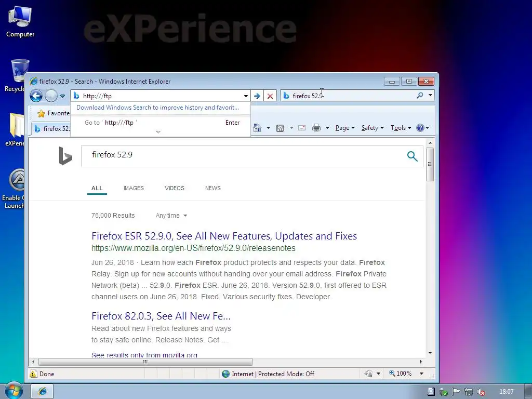The image size is (532, 399).
Task: Click 'See results only from mozilla.org' link
Action: (144, 355)
